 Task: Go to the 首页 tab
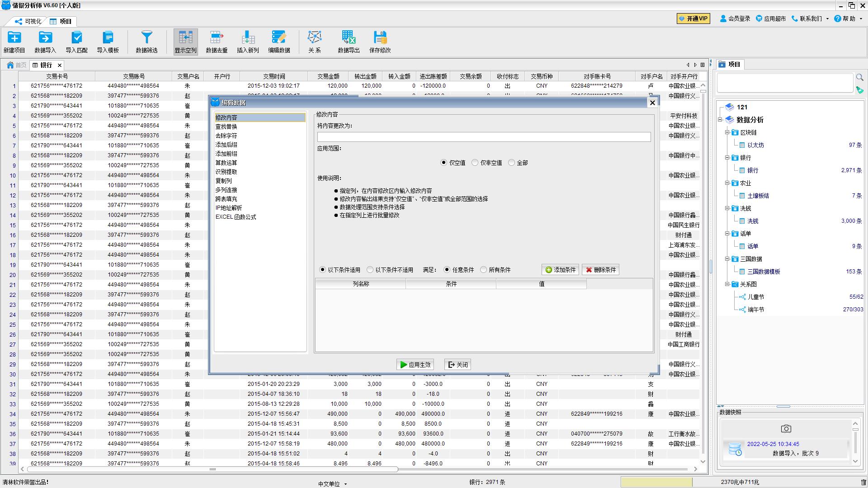coord(17,65)
